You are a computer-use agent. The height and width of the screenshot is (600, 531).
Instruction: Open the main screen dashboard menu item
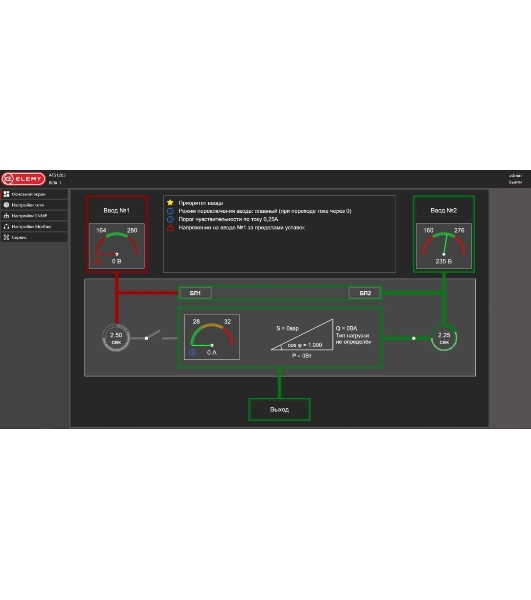tap(34, 194)
